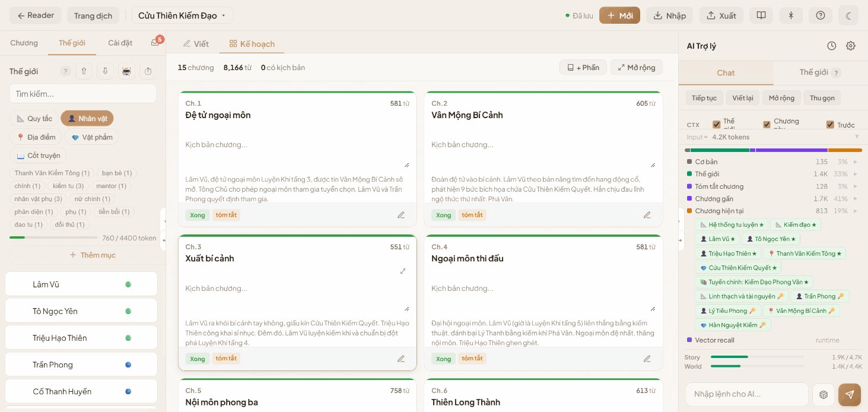Open the inbox with 5 notifications

155,43
